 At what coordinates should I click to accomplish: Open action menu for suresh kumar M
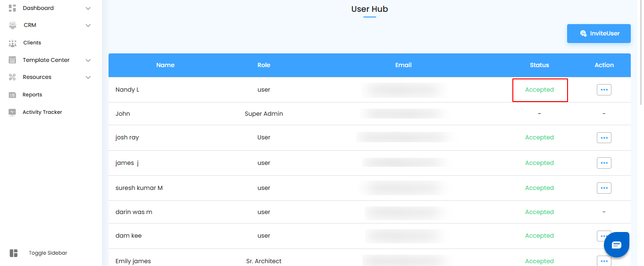[604, 188]
